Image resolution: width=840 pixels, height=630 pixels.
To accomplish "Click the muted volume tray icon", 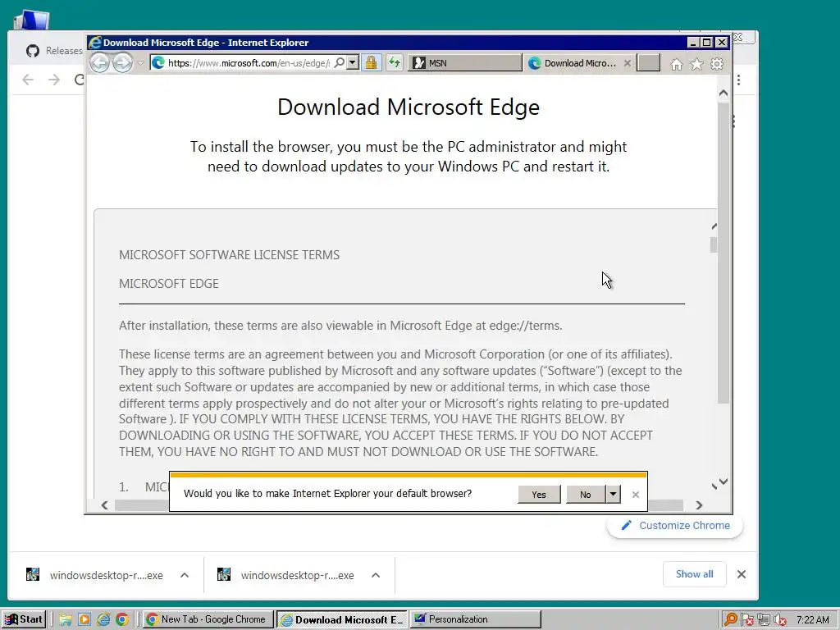I will (780, 620).
